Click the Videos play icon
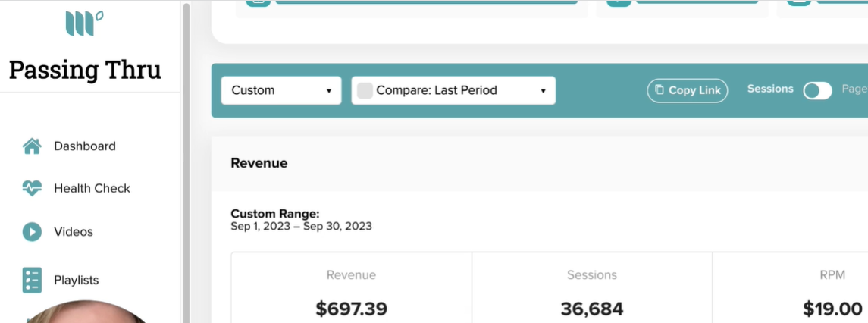Screen dimensions: 868x323 pos(32,231)
